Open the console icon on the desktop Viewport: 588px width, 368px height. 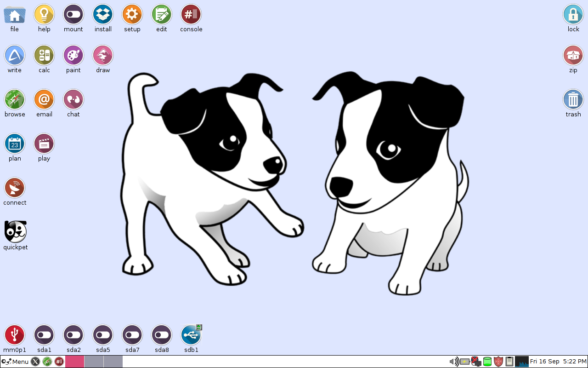[x=191, y=15]
